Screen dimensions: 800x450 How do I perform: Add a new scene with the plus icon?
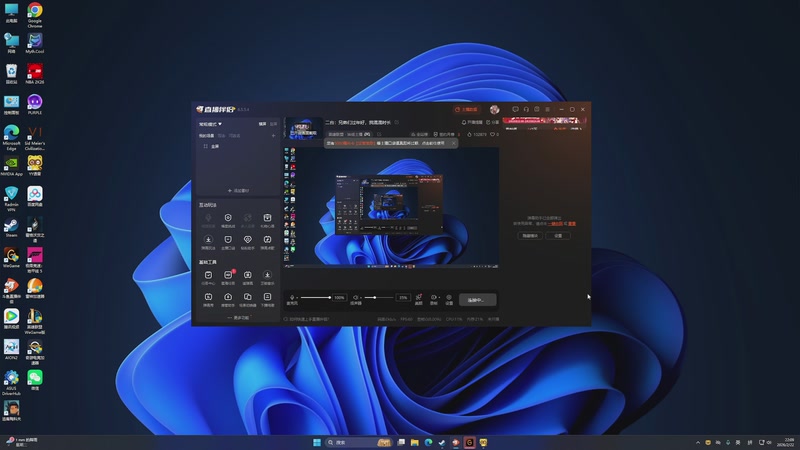click(x=273, y=136)
